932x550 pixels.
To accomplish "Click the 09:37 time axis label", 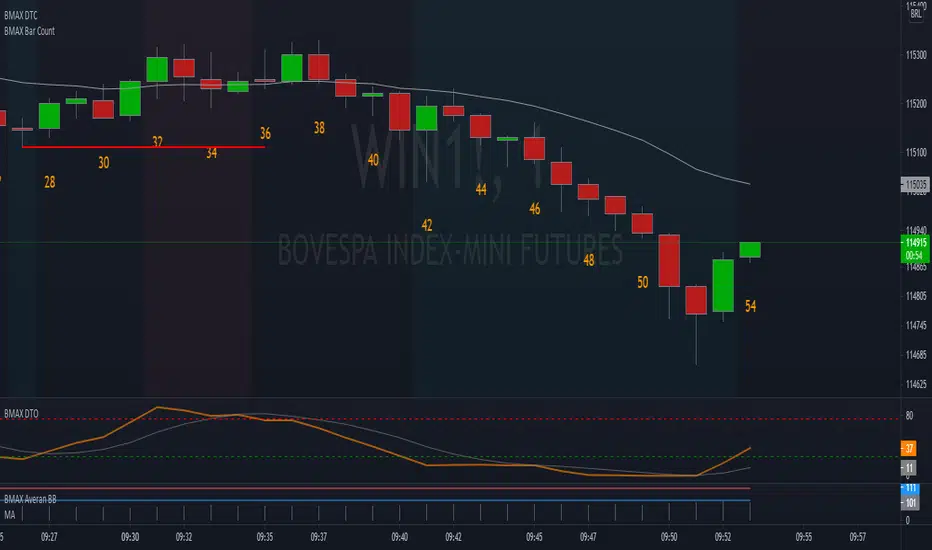I will point(319,537).
